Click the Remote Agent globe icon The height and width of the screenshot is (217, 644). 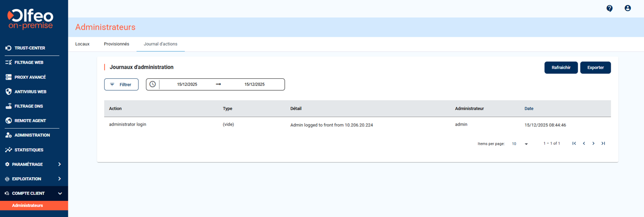click(x=8, y=121)
